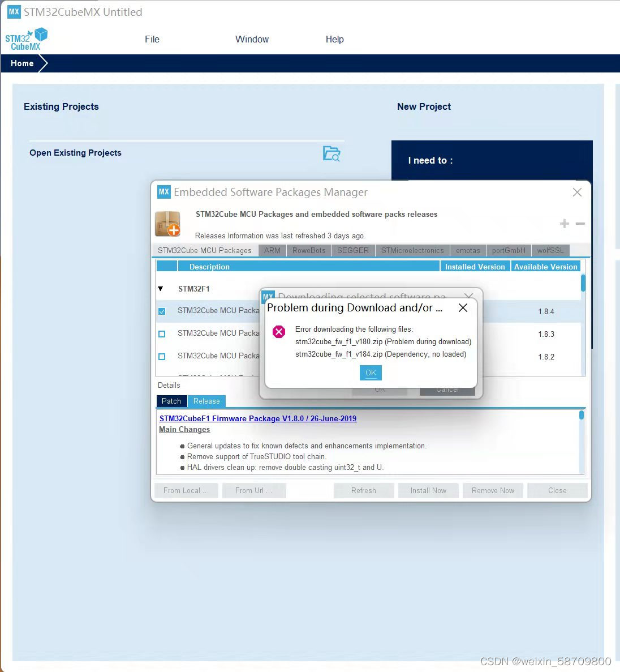Click the red error icon in the dialog
This screenshot has height=672, width=620.
tap(279, 331)
